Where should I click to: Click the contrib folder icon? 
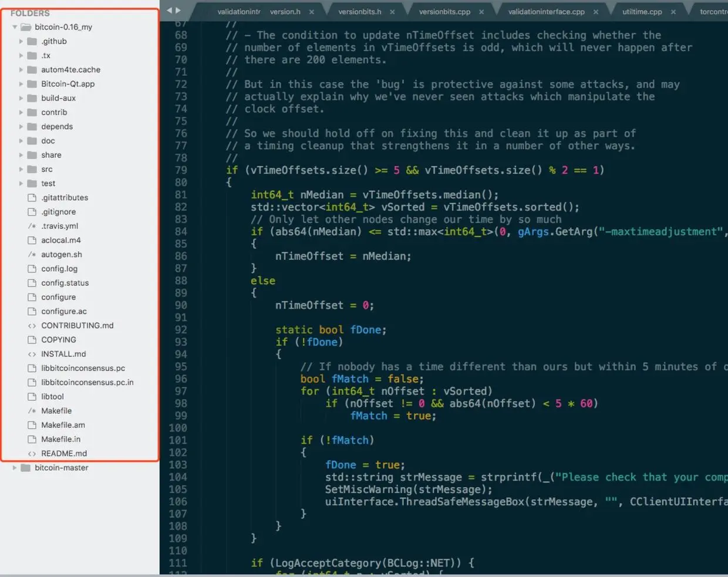pyautogui.click(x=32, y=112)
